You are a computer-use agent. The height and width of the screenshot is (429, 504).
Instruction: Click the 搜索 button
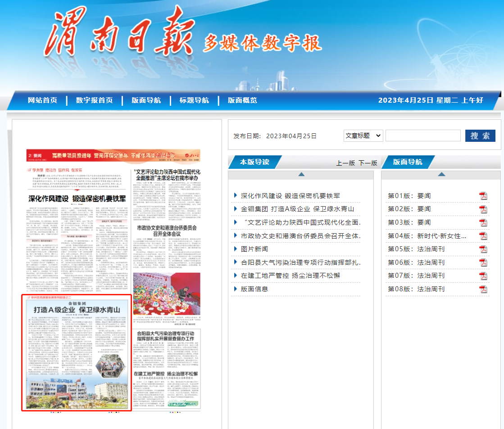480,135
